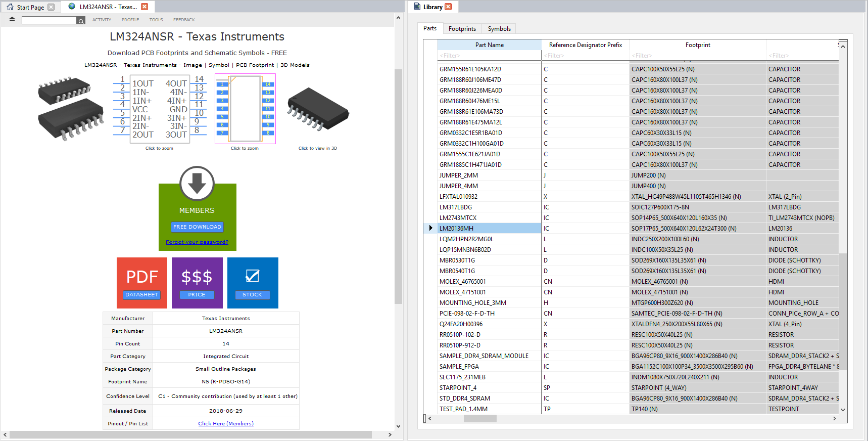The image size is (868, 441).
Task: Click the eject icon in web toolbar
Action: click(x=12, y=19)
